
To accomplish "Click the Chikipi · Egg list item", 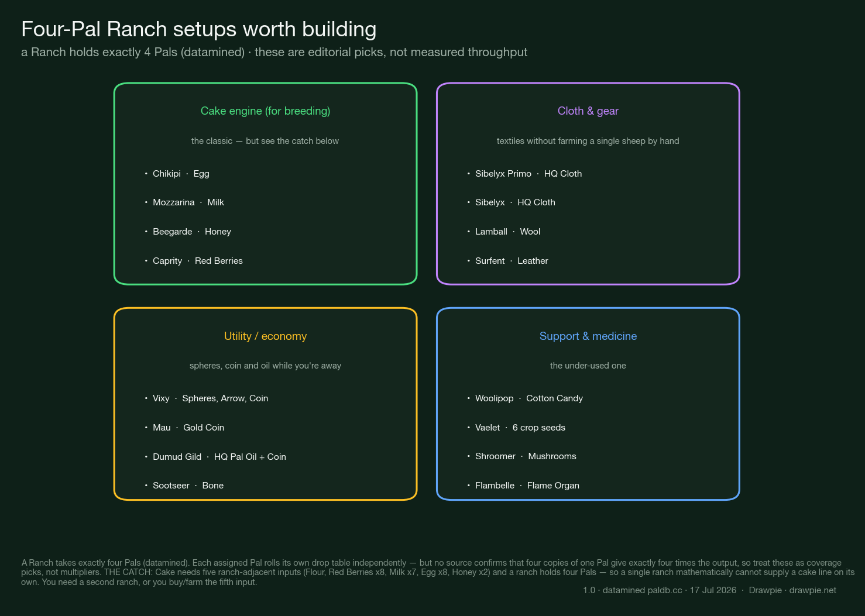I will (177, 174).
